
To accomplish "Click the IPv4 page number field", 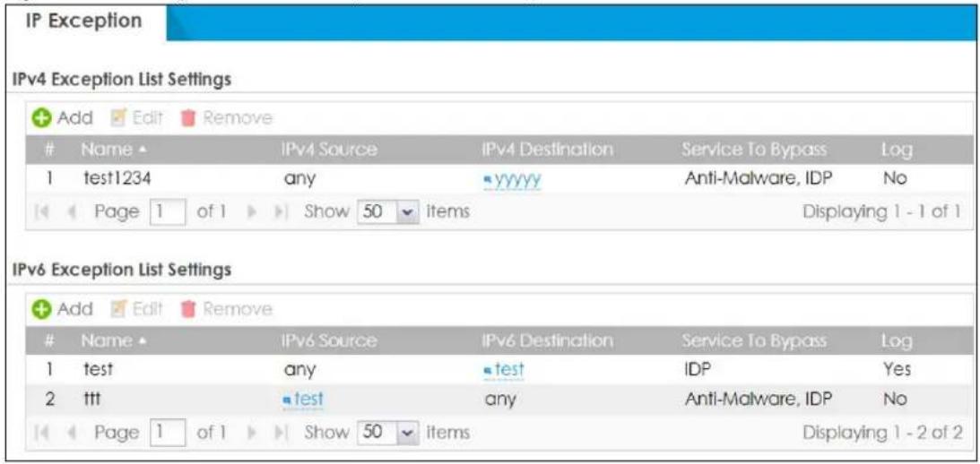I will coord(169,211).
